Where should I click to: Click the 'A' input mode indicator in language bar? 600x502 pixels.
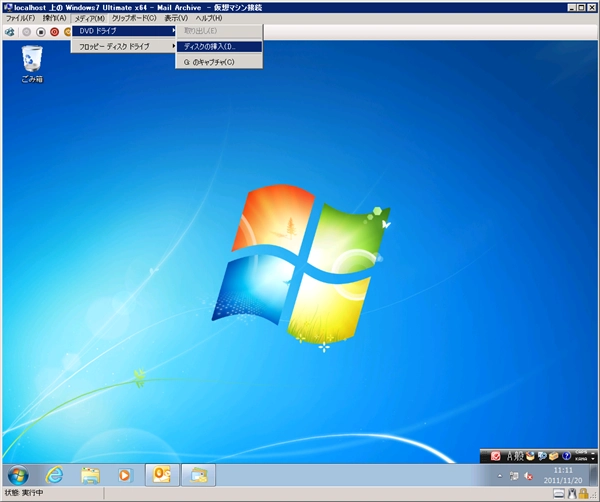(510, 456)
